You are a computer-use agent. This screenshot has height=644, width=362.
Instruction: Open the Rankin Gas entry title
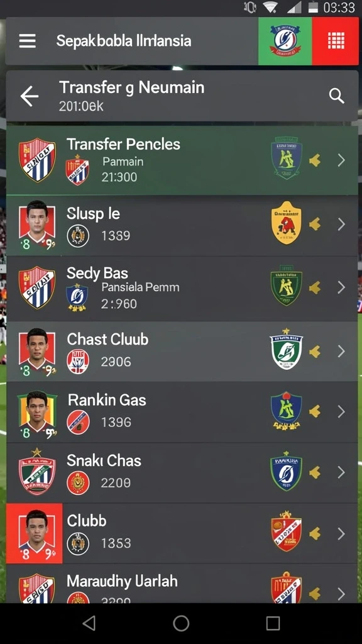(x=107, y=399)
